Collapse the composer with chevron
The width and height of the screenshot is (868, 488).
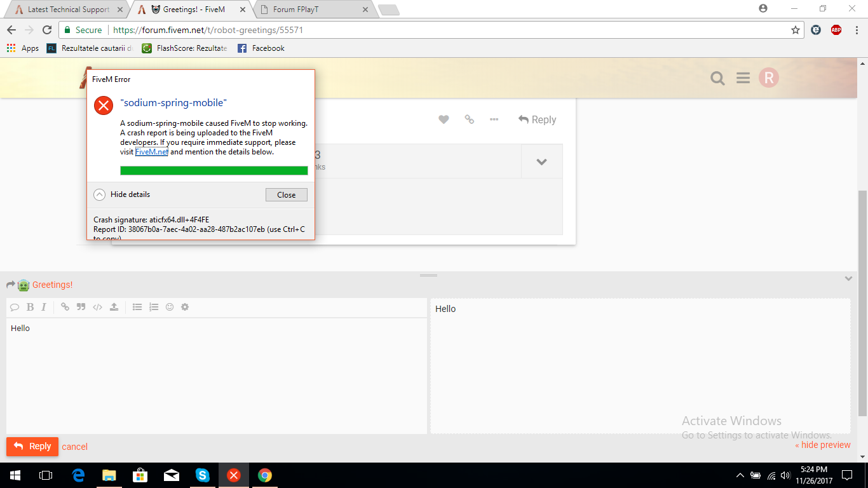(x=848, y=278)
